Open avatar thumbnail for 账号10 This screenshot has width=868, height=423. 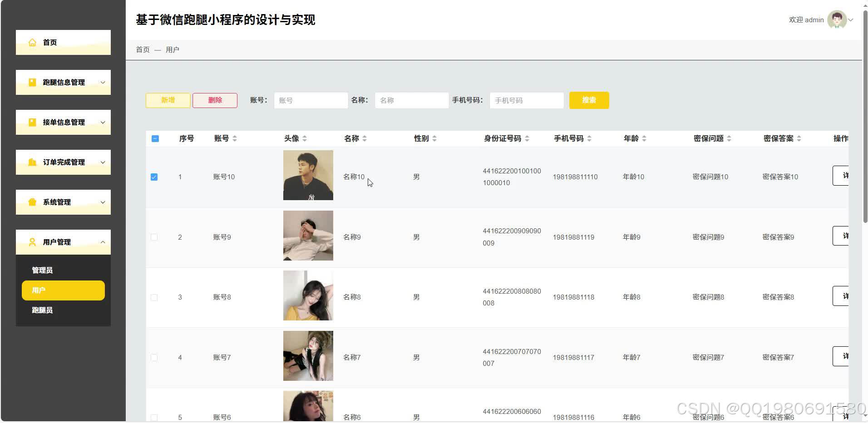click(x=308, y=175)
